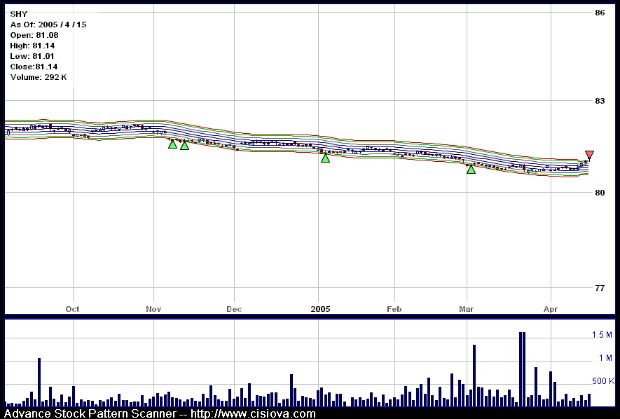Click the 'High: 81.14' value
Image resolution: width=620 pixels, height=419 pixels.
[32, 46]
